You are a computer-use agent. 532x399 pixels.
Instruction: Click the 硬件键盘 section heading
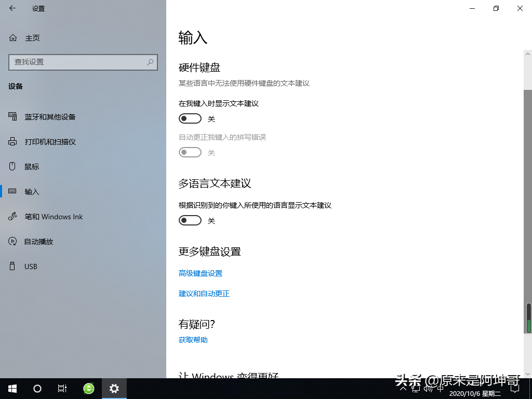pyautogui.click(x=199, y=68)
